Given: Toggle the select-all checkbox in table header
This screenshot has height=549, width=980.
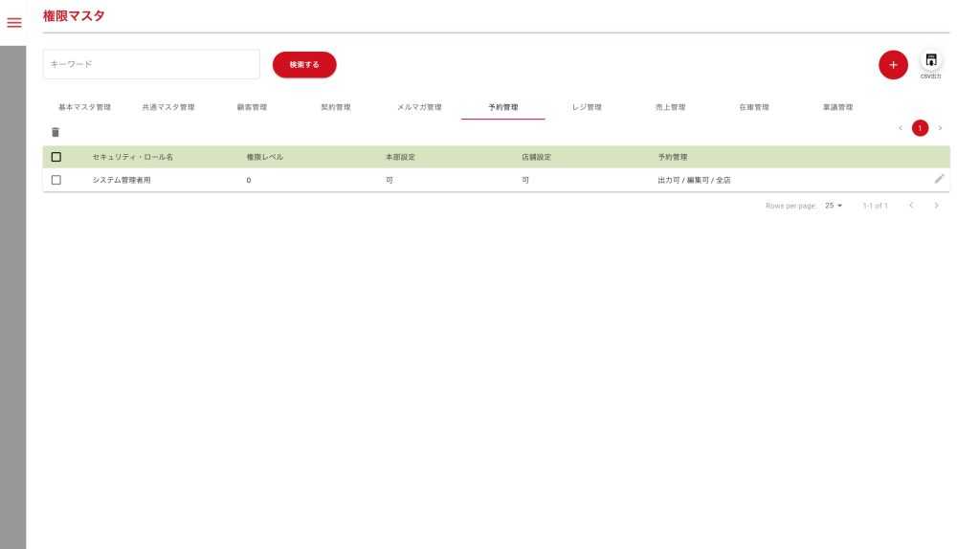Looking at the screenshot, I should click(x=56, y=157).
